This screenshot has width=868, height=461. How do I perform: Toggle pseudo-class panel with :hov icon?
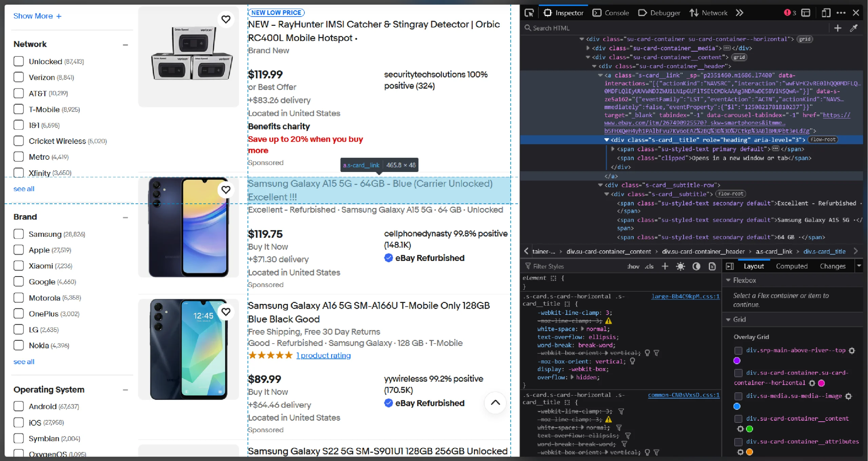tap(633, 267)
